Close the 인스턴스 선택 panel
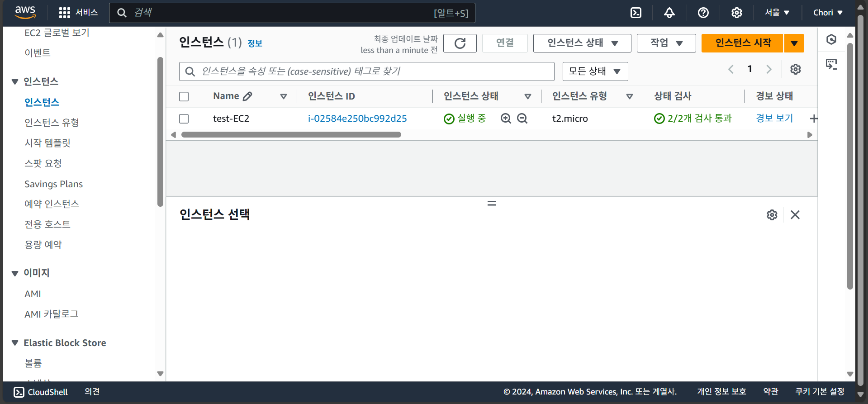868x404 pixels. [795, 215]
